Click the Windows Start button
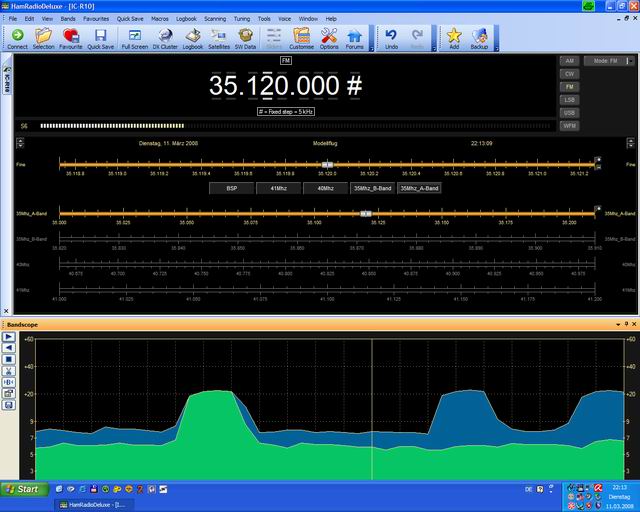Screen dimensions: 640x512 tap(22, 489)
